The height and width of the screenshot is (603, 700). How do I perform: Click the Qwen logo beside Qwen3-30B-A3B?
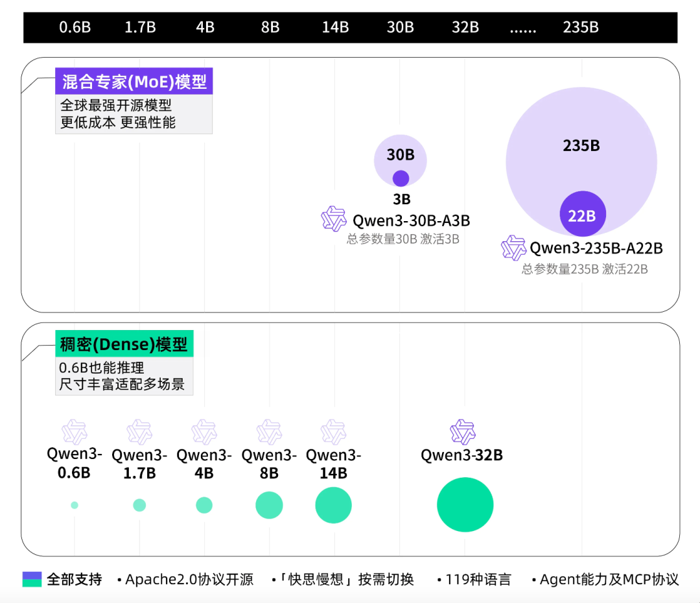[334, 219]
